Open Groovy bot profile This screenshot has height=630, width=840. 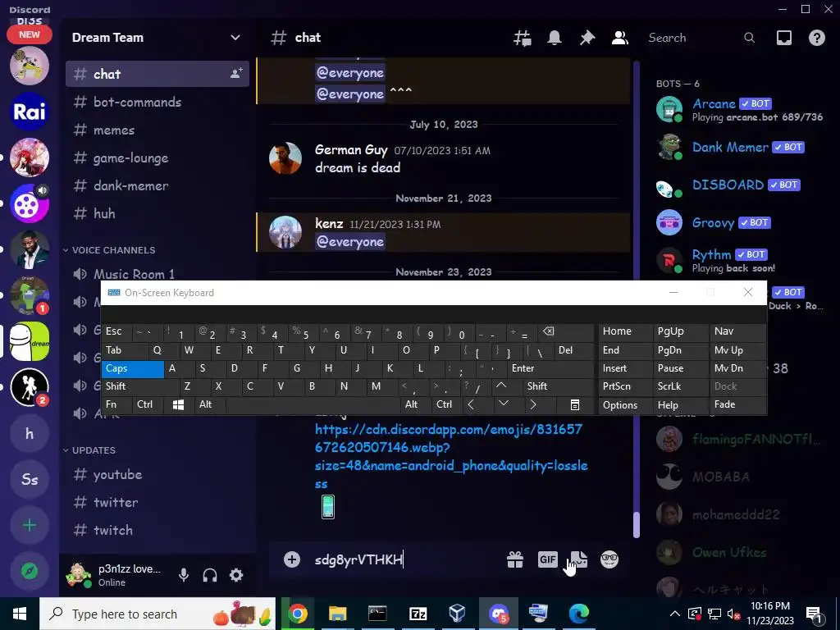pyautogui.click(x=742, y=223)
